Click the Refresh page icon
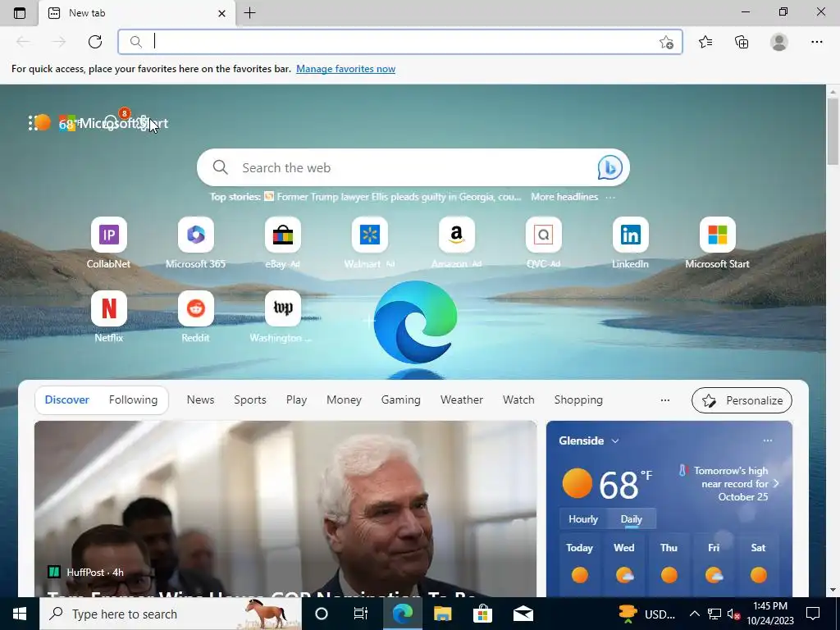The height and width of the screenshot is (630, 840). [95, 42]
